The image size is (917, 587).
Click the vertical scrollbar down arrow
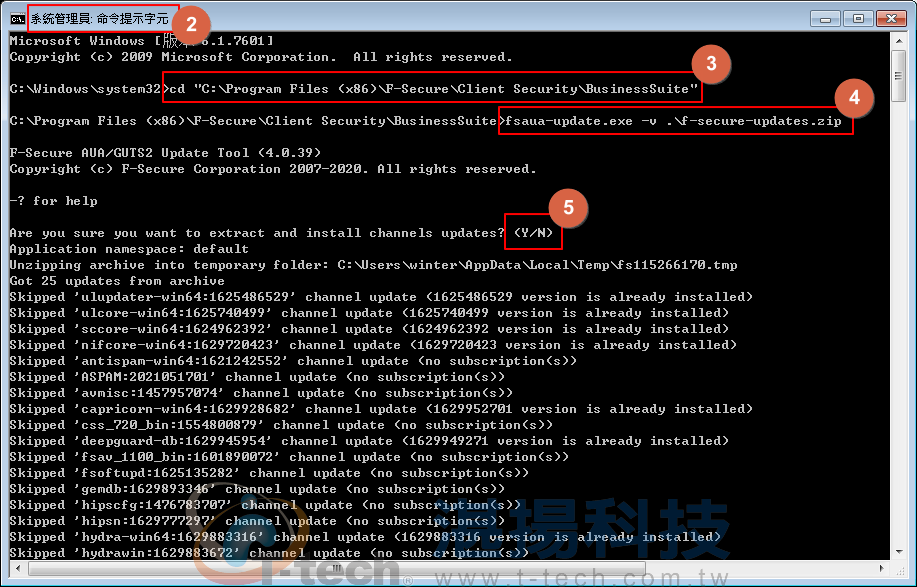(898, 551)
